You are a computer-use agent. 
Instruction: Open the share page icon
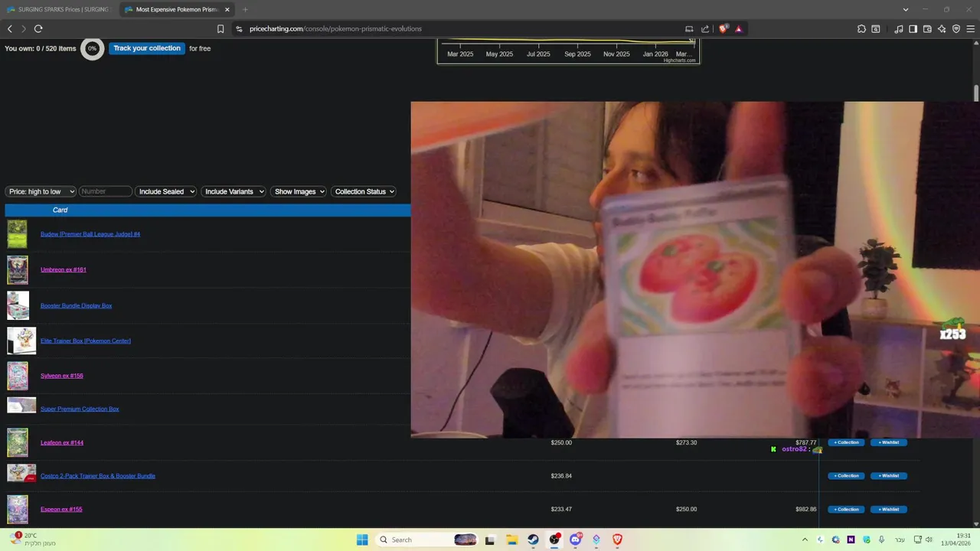click(x=705, y=29)
